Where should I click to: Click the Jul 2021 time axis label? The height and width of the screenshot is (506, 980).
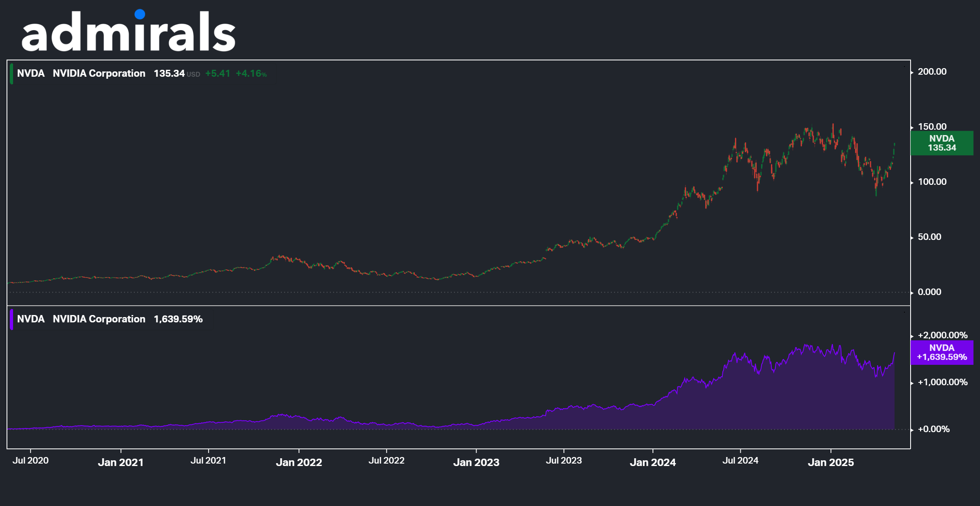tap(208, 461)
